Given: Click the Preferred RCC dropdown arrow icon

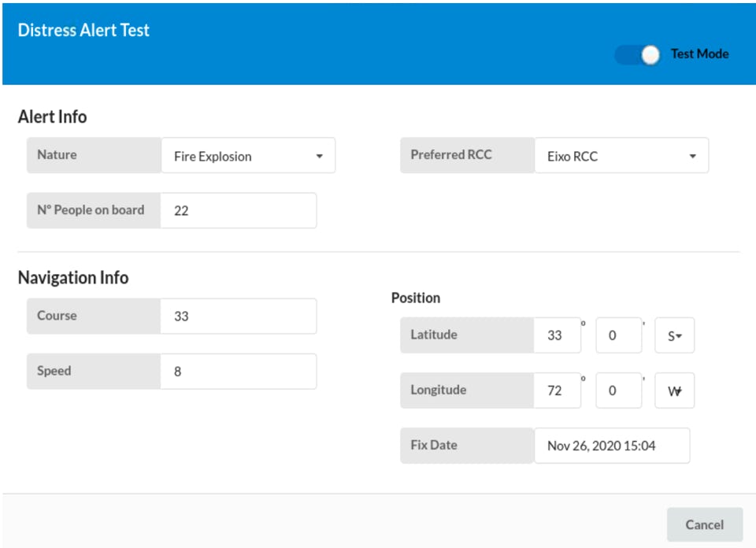Looking at the screenshot, I should tap(693, 156).
